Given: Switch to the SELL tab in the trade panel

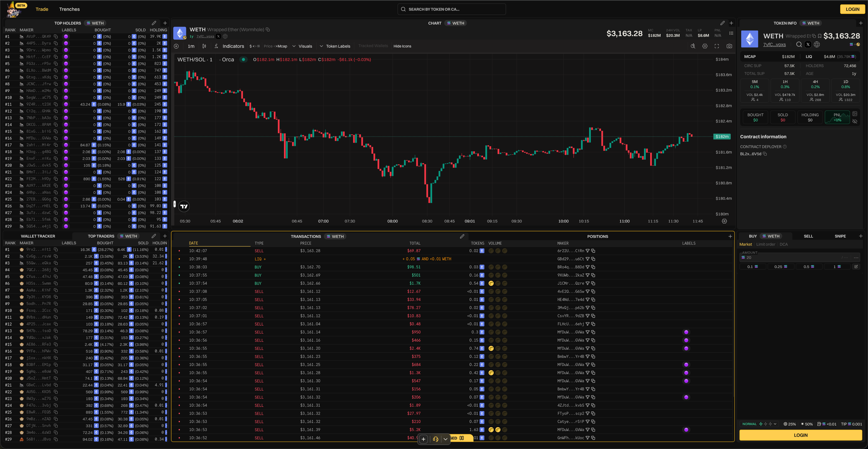Looking at the screenshot, I should point(808,236).
